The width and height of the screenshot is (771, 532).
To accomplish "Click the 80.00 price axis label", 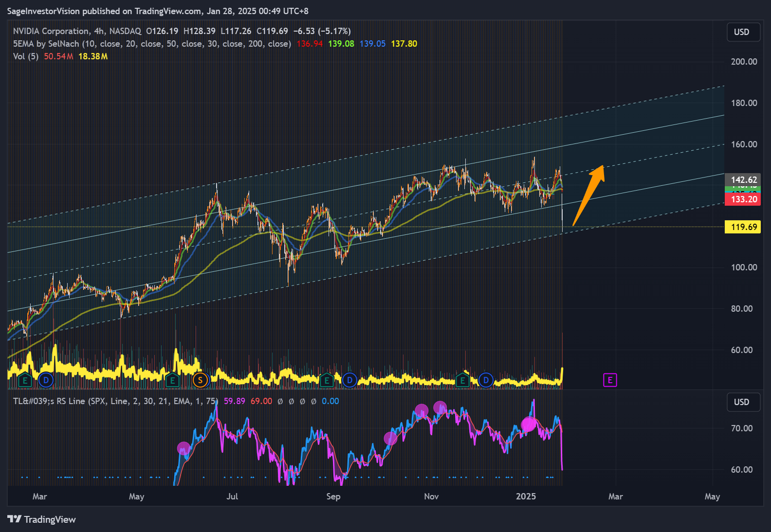I will pos(742,309).
